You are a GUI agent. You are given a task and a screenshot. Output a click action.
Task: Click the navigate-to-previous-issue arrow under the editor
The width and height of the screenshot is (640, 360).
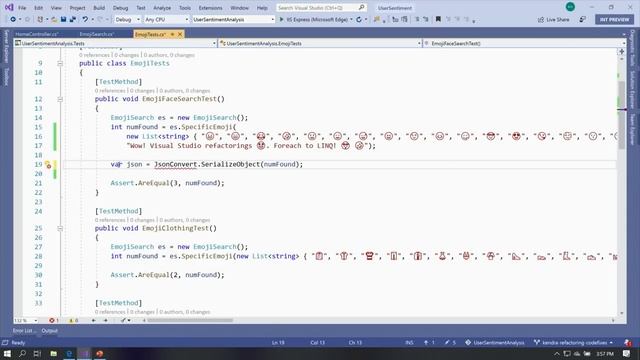(x=93, y=320)
